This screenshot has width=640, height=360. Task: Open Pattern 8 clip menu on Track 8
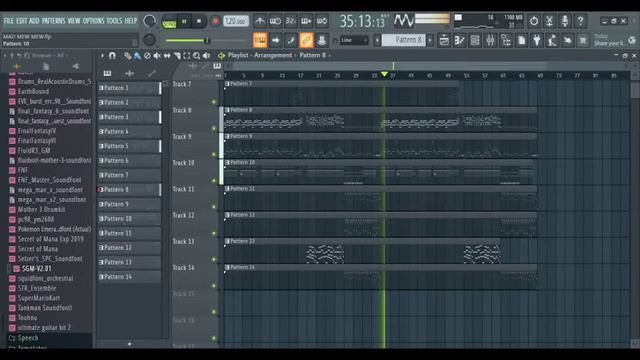coord(227,110)
